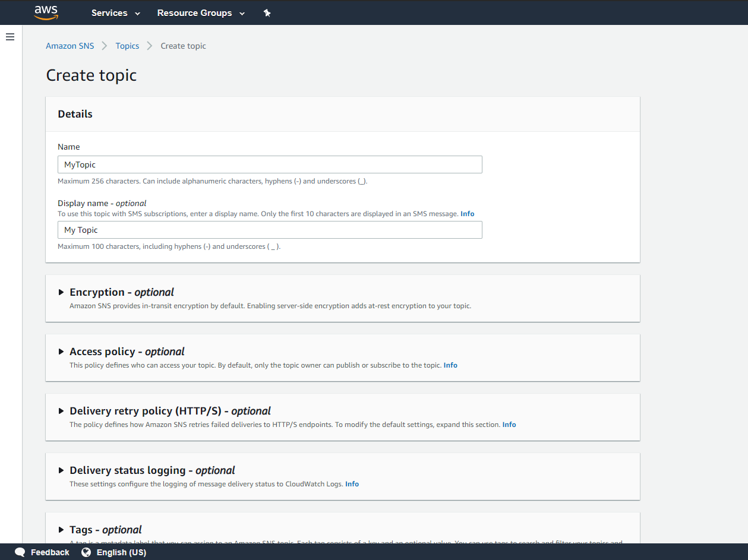Change language from English (US)
The width and height of the screenshot is (748, 560).
[121, 552]
